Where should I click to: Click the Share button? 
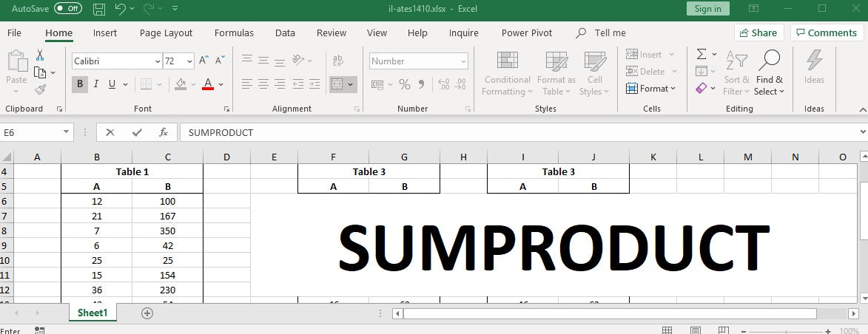pos(758,33)
